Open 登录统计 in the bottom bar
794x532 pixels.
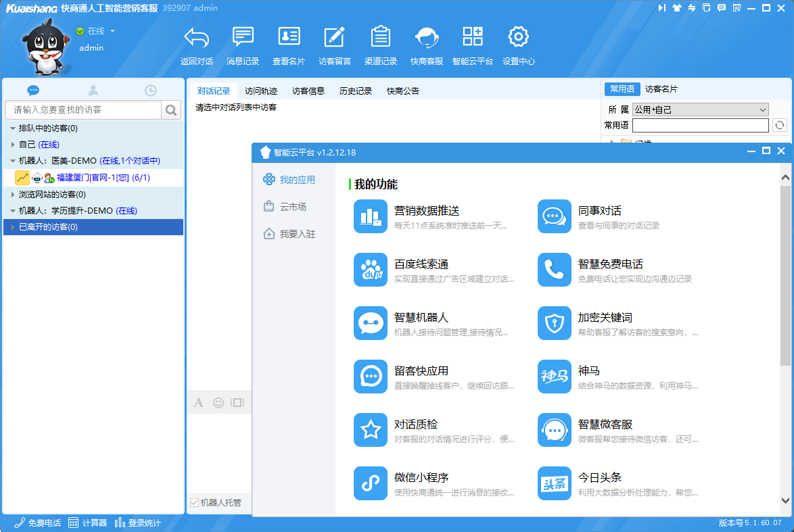click(138, 523)
